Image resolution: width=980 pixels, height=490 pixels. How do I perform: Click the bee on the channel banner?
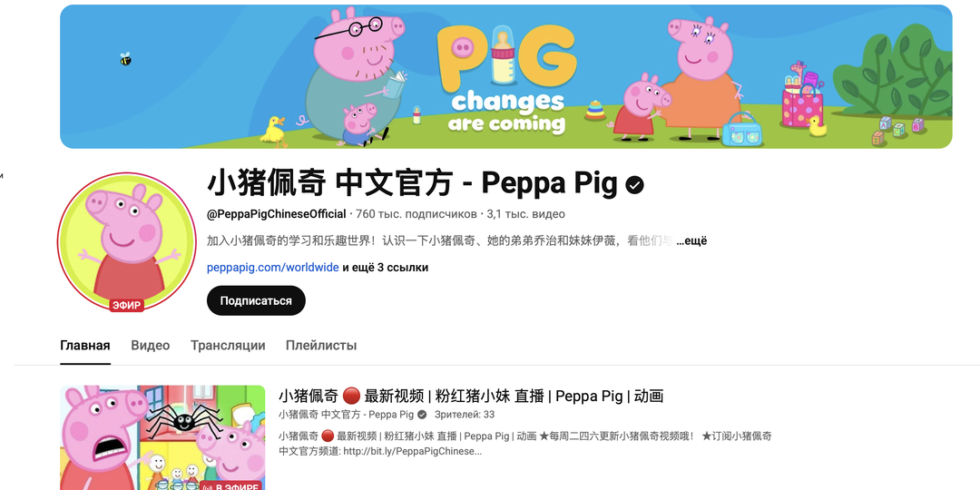125,59
